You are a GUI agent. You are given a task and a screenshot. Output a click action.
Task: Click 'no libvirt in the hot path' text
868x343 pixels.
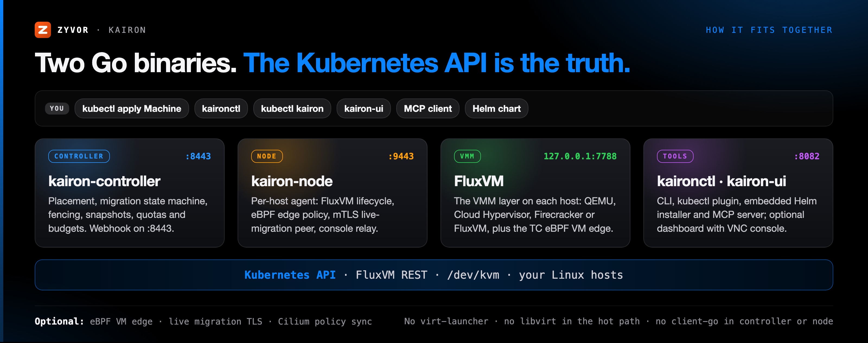coord(572,322)
